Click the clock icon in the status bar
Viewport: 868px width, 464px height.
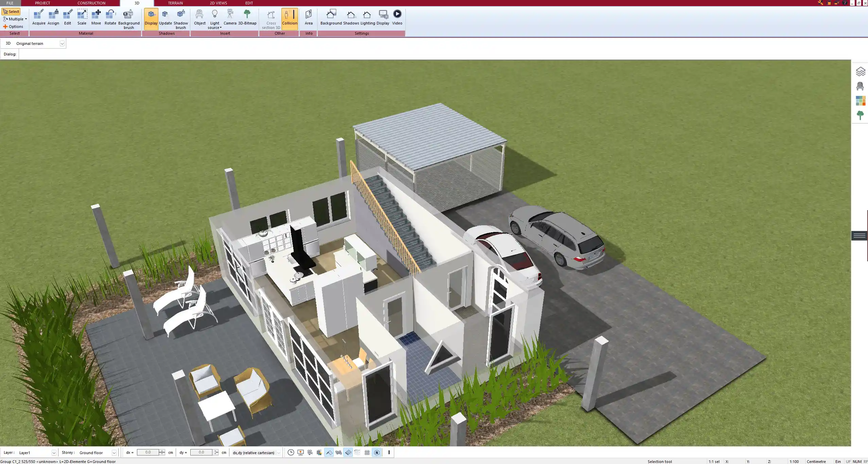coord(291,452)
